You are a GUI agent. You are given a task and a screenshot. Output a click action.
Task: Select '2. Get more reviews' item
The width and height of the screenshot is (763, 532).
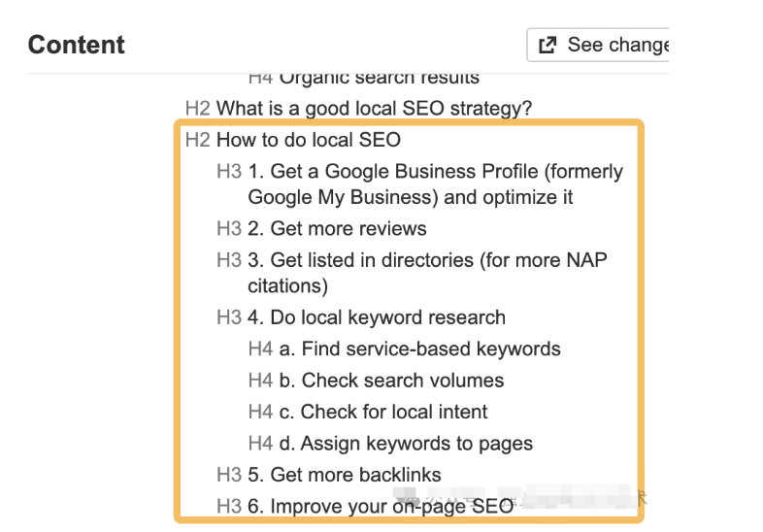pyautogui.click(x=337, y=229)
